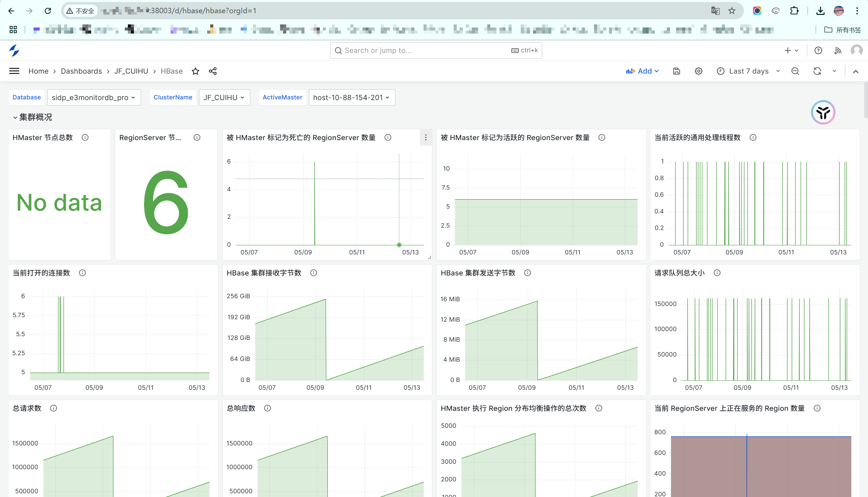This screenshot has width=868, height=497.
Task: Open the dashboard navigation hamburger menu
Action: point(14,71)
